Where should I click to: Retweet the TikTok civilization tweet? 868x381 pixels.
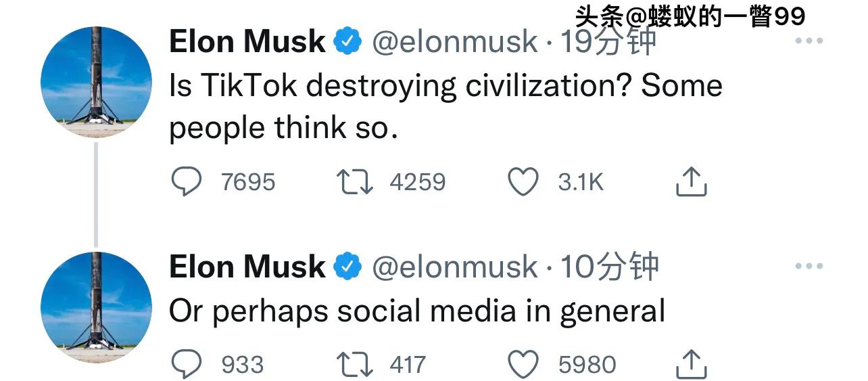click(354, 182)
